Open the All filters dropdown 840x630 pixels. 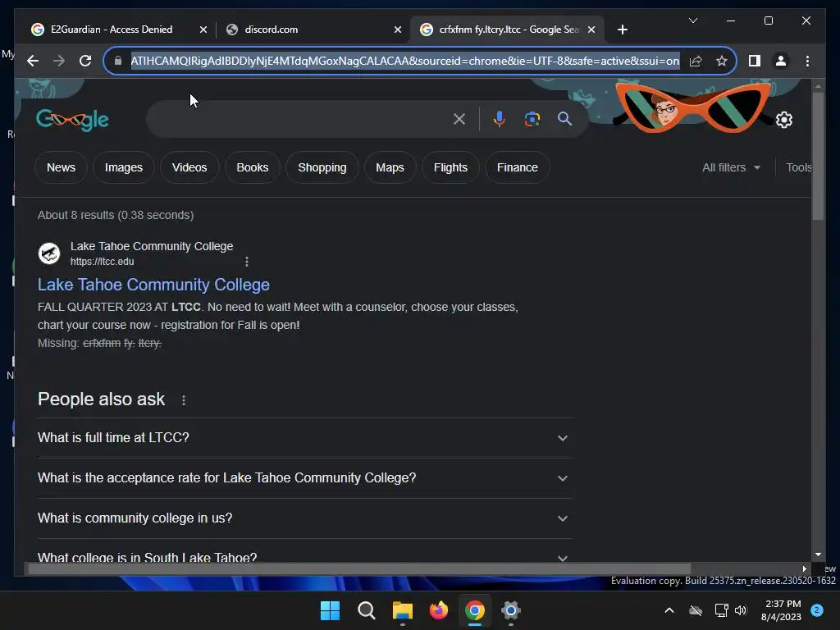(731, 167)
